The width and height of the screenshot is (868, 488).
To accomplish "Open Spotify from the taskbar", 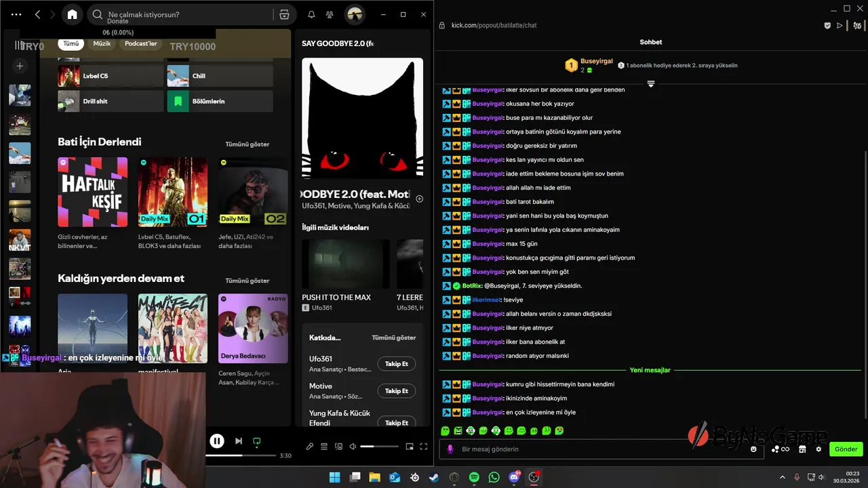I will [x=474, y=477].
